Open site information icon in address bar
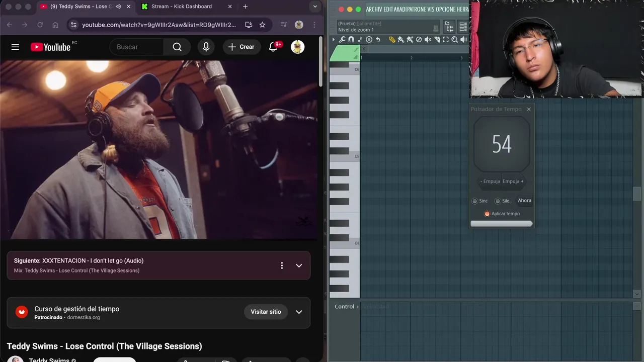 coord(73,25)
